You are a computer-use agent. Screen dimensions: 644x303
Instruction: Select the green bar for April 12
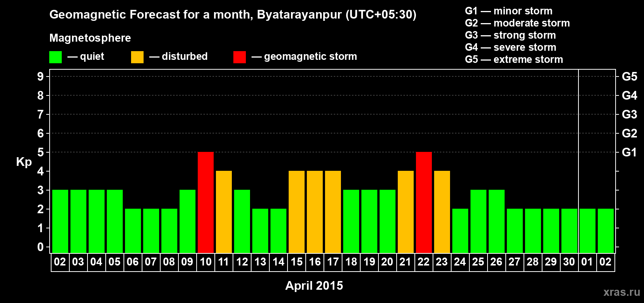(x=242, y=221)
